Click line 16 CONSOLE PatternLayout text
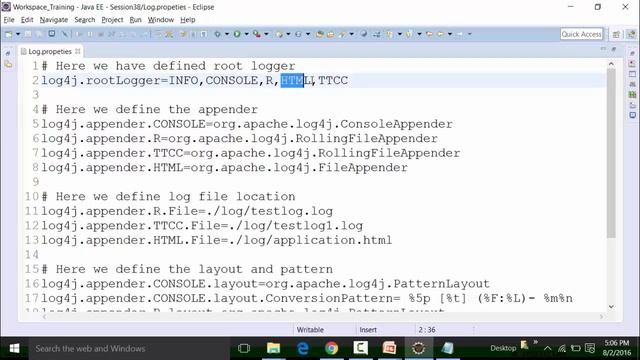This screenshot has width=640, height=360. point(265,284)
